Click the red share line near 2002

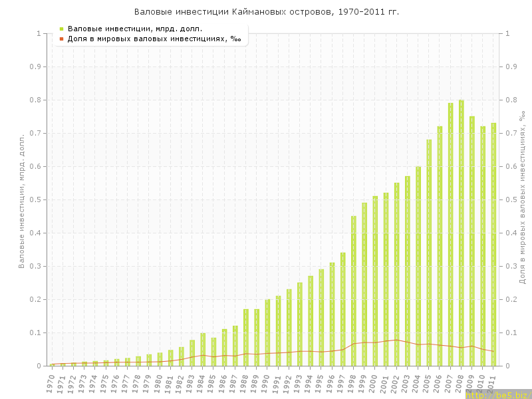[x=397, y=340]
